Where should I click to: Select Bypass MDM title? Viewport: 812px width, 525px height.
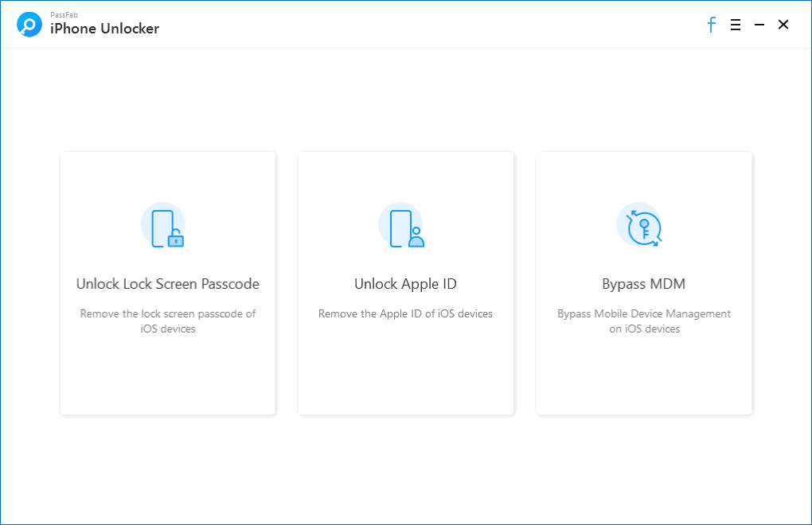(x=644, y=284)
